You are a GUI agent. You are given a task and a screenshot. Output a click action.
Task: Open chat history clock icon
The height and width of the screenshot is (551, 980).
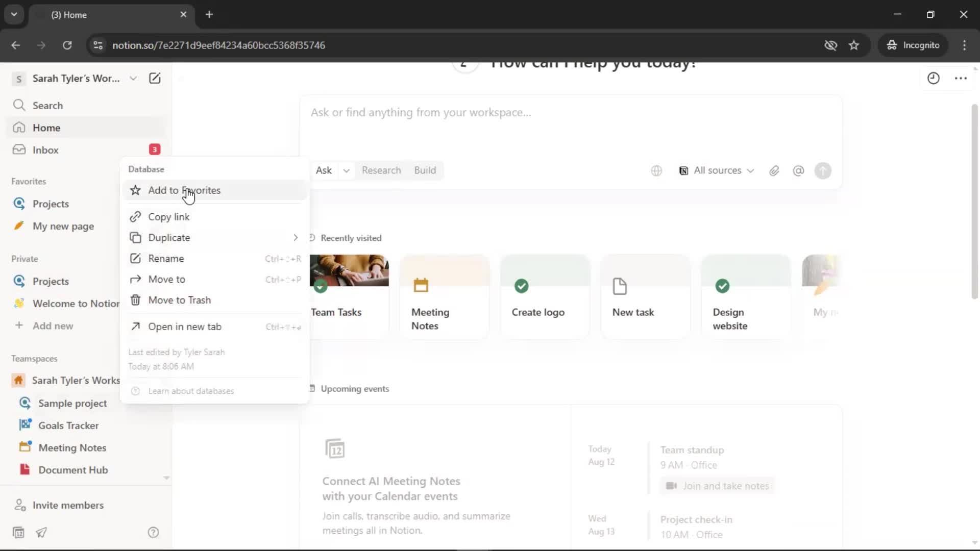pos(933,78)
